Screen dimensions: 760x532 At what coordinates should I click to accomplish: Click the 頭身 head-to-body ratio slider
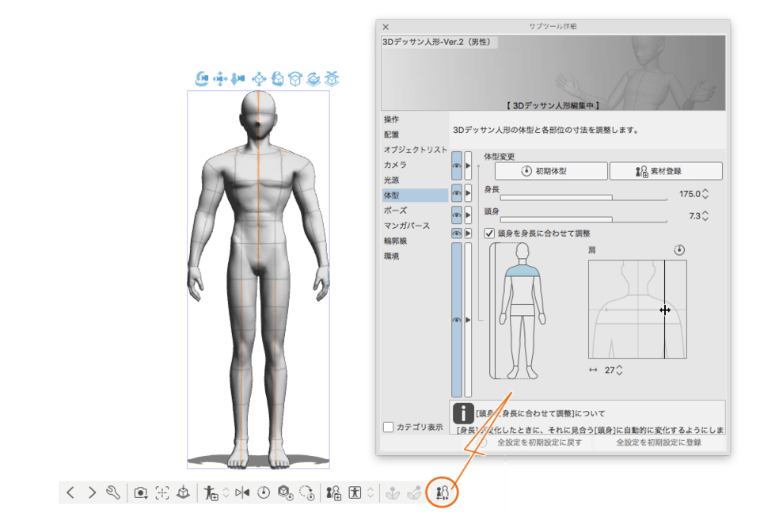point(583,219)
